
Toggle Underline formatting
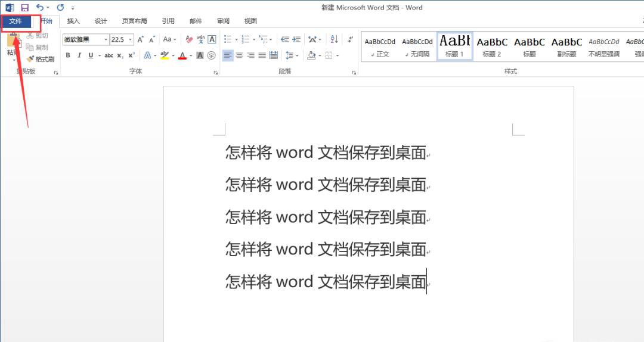coord(91,55)
